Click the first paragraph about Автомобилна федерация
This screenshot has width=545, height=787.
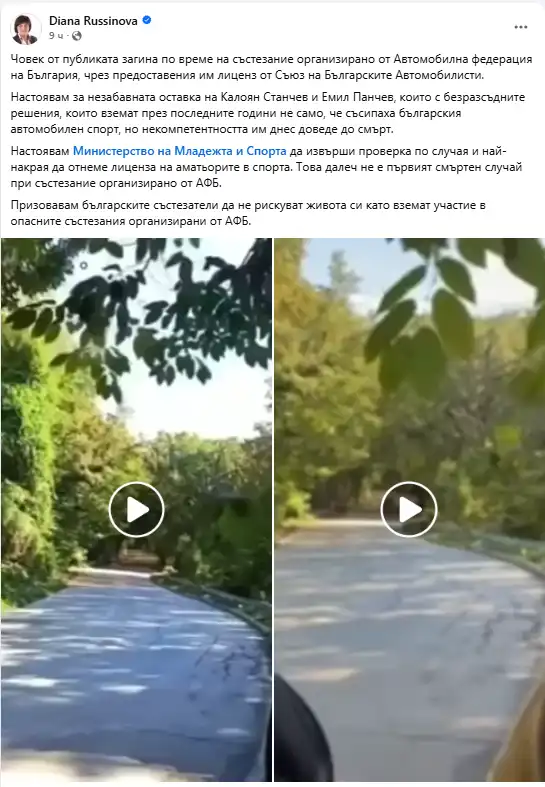click(x=271, y=67)
